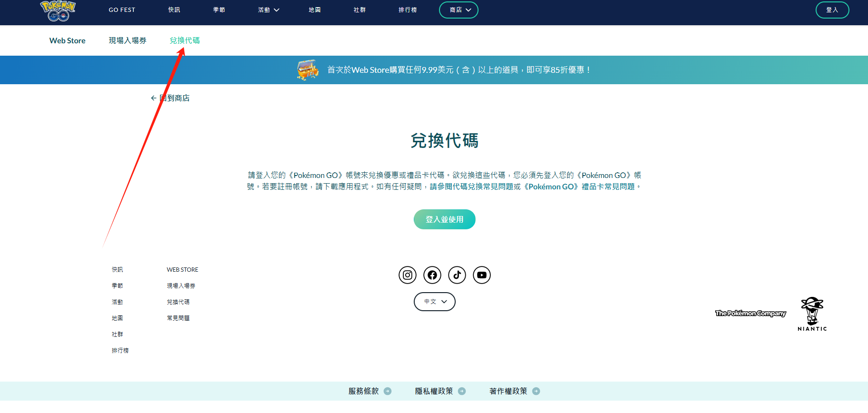
Task: Click footer link 現場入場券
Action: 181,286
